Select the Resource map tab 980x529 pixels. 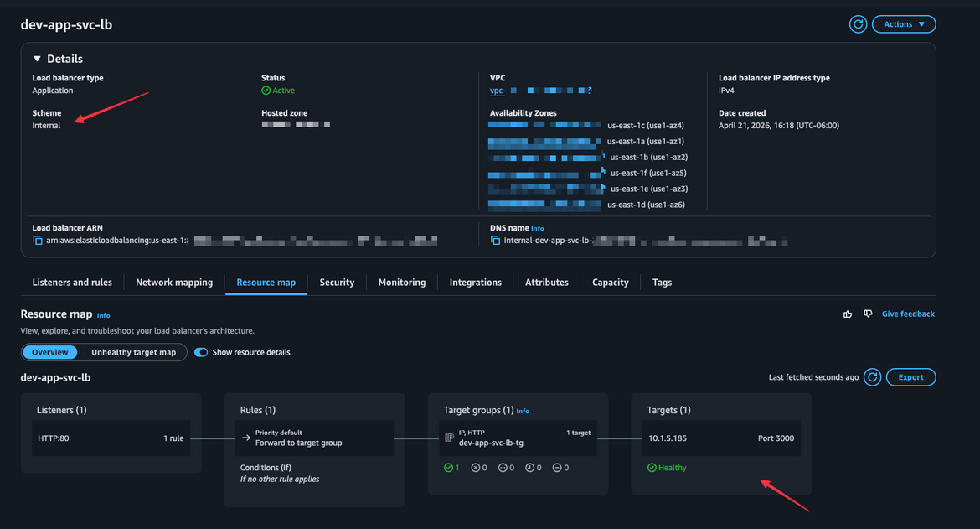(x=266, y=283)
